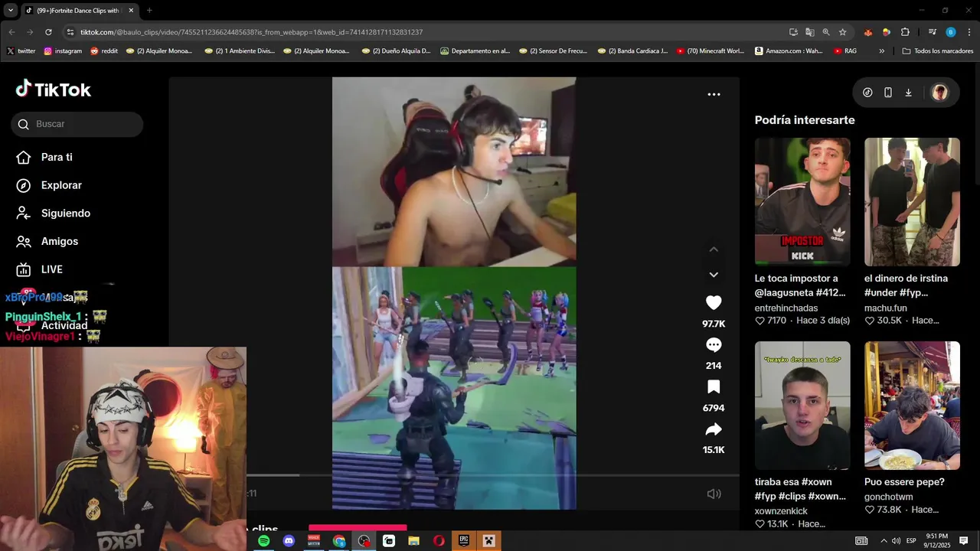Visit the gonchotwm profile link
This screenshot has height=551, width=980.
889,497
